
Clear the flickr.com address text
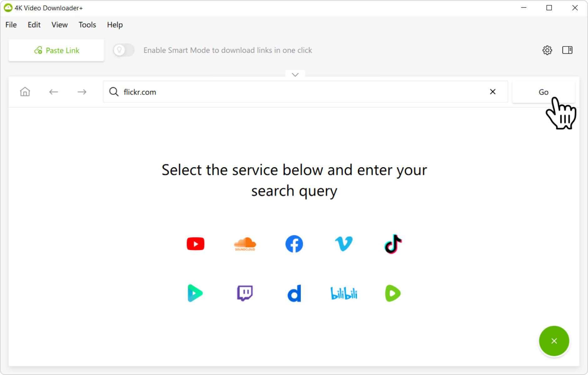point(493,92)
